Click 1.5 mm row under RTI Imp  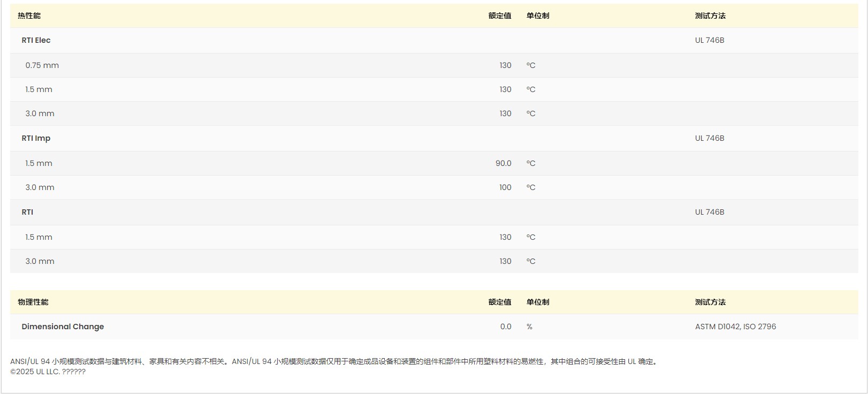[x=39, y=164]
